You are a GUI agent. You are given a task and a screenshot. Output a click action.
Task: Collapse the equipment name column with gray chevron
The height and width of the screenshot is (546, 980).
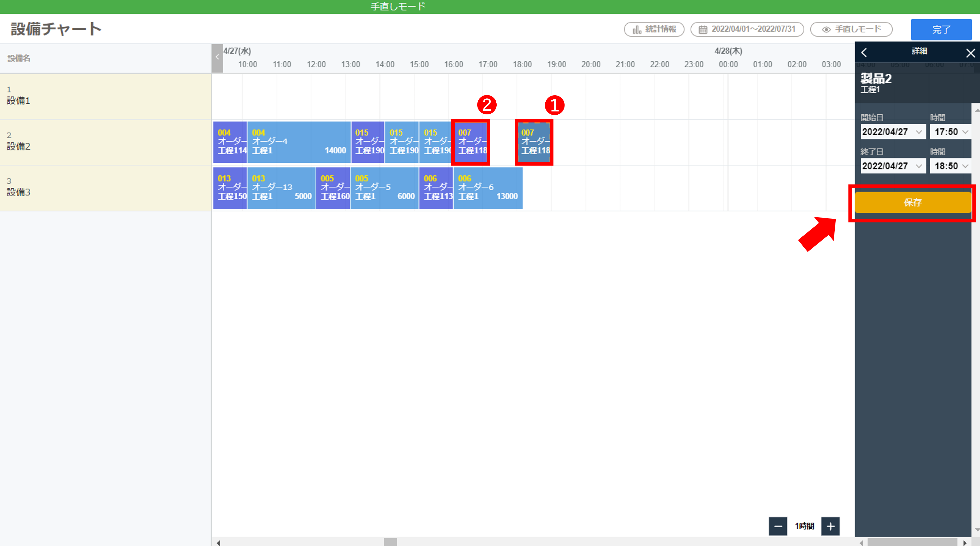click(x=217, y=58)
